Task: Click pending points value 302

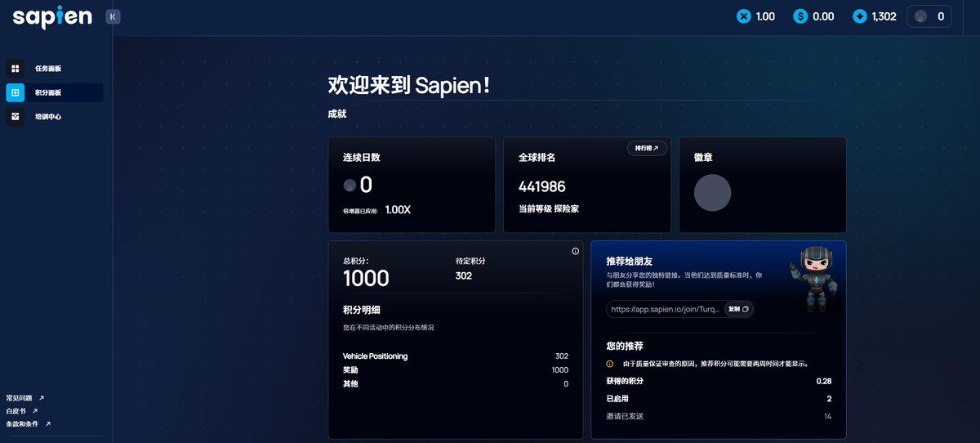Action: click(464, 275)
